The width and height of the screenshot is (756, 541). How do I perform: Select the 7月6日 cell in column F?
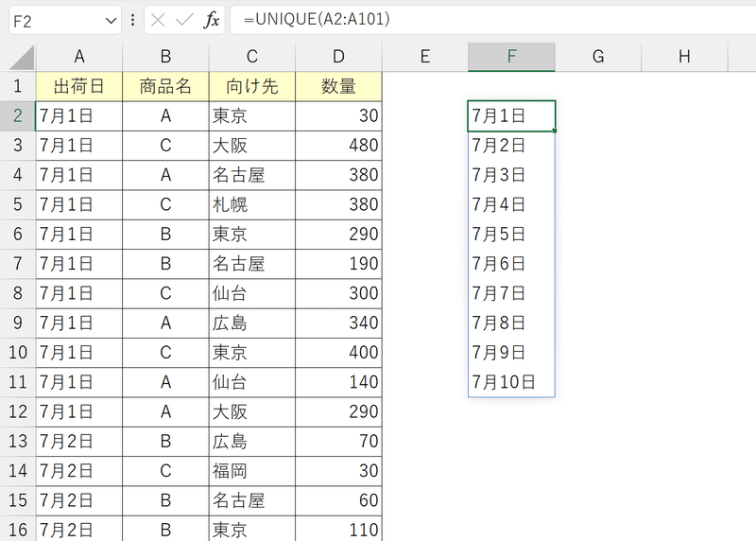click(511, 264)
